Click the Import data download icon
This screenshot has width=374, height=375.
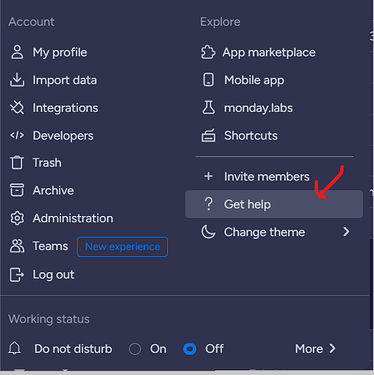click(17, 80)
